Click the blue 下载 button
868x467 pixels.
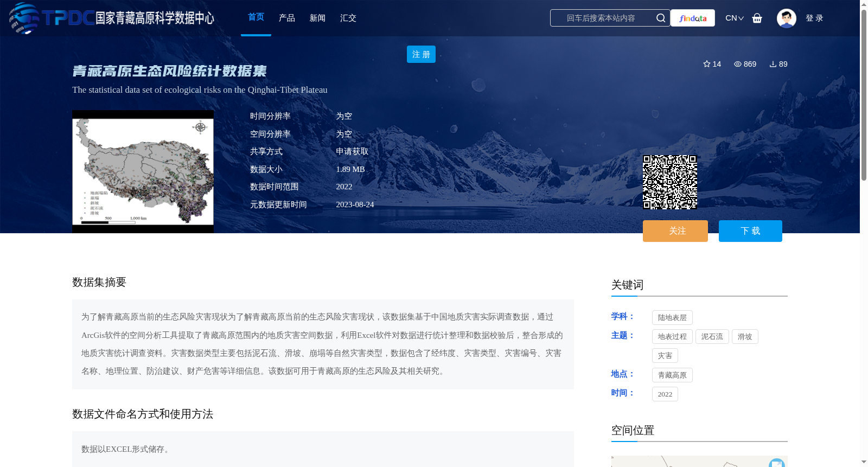click(x=750, y=231)
